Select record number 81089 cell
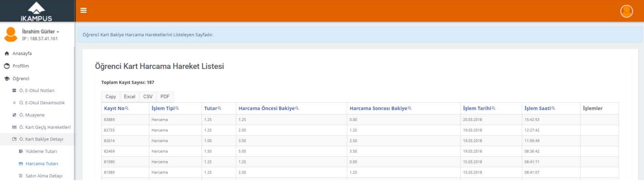Screen dimensions: 644x181 pos(125,172)
